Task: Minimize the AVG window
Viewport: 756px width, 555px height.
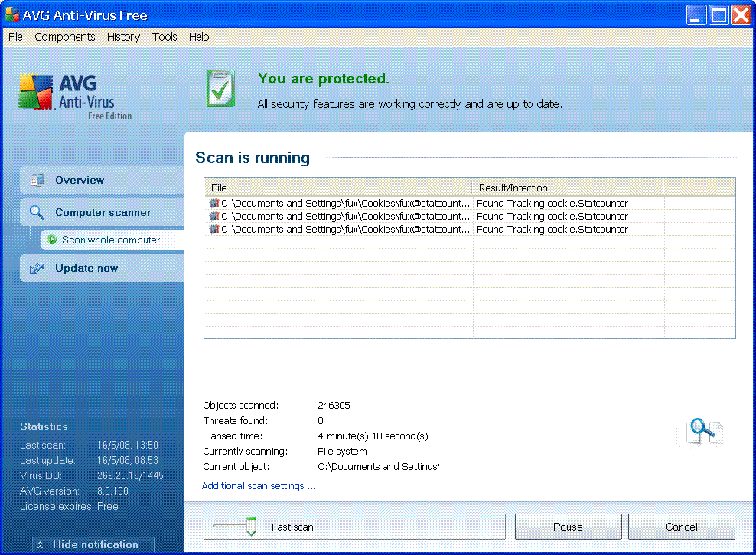Action: (696, 15)
